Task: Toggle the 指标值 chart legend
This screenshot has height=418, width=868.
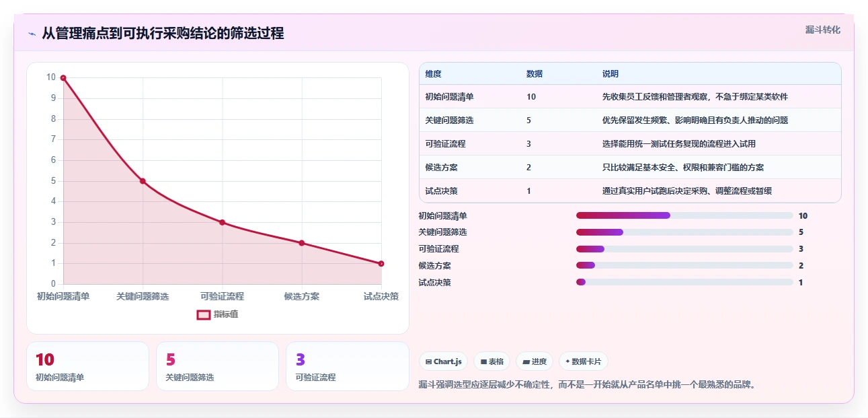Action: pos(217,314)
